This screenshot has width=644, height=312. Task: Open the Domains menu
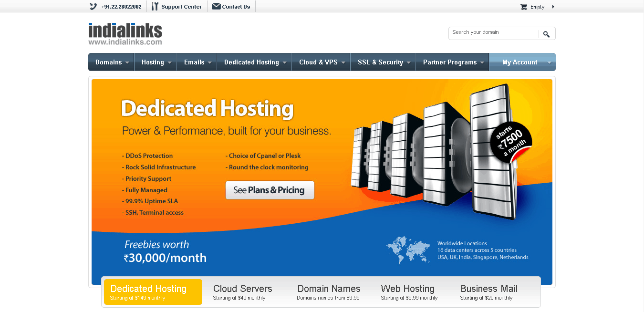click(111, 62)
